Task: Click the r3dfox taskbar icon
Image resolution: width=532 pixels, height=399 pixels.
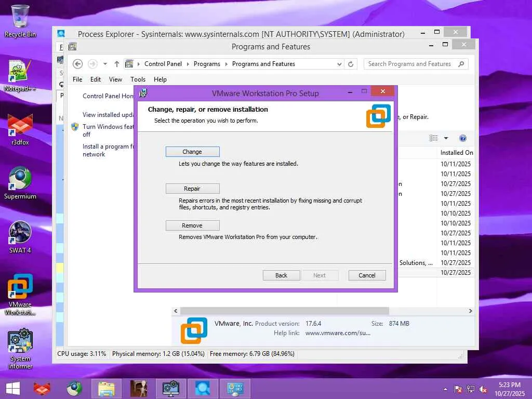Action: tap(42, 389)
